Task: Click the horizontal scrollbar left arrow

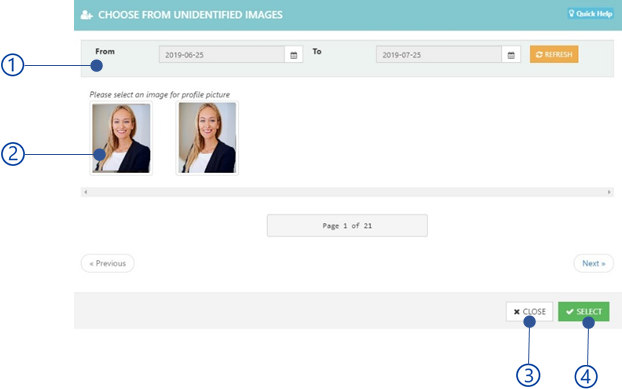Action: [86, 192]
